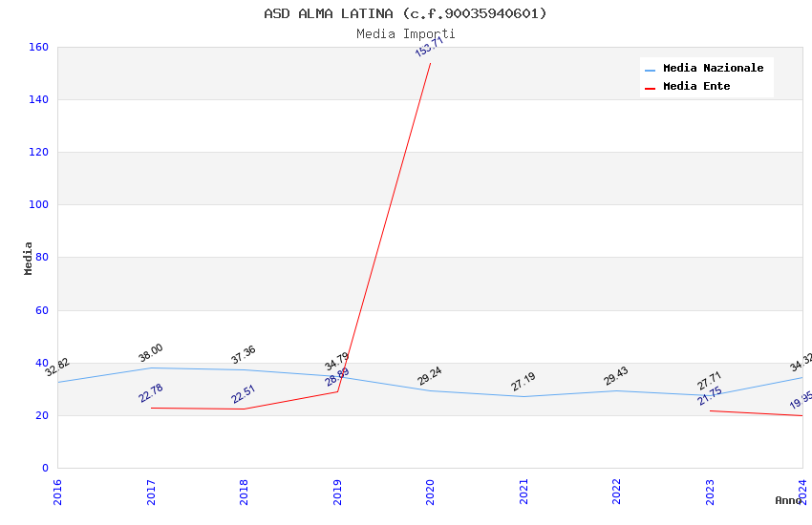Click the 60 y-axis tick label
Viewport: 812px width, 525px height.
click(x=42, y=310)
